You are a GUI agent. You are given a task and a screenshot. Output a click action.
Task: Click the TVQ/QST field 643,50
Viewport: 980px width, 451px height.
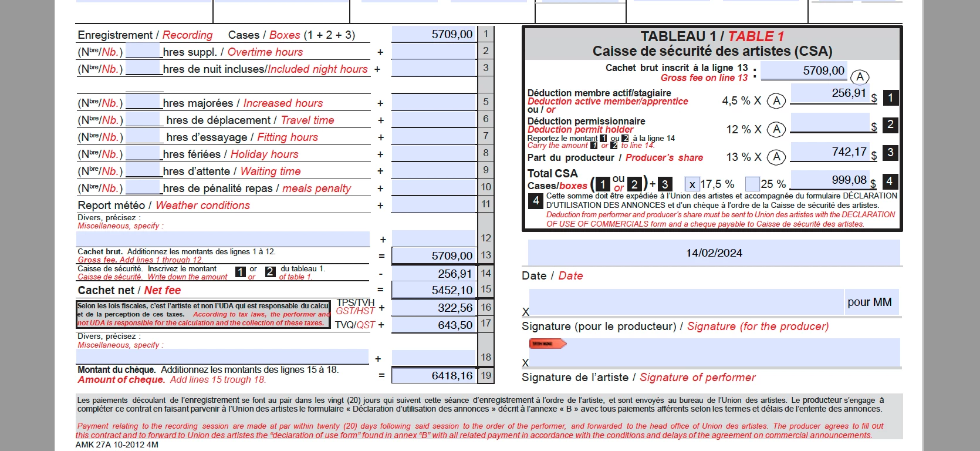[434, 324]
